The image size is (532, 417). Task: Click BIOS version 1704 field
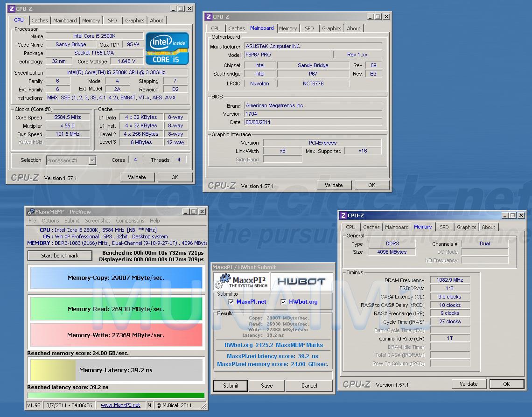313,114
